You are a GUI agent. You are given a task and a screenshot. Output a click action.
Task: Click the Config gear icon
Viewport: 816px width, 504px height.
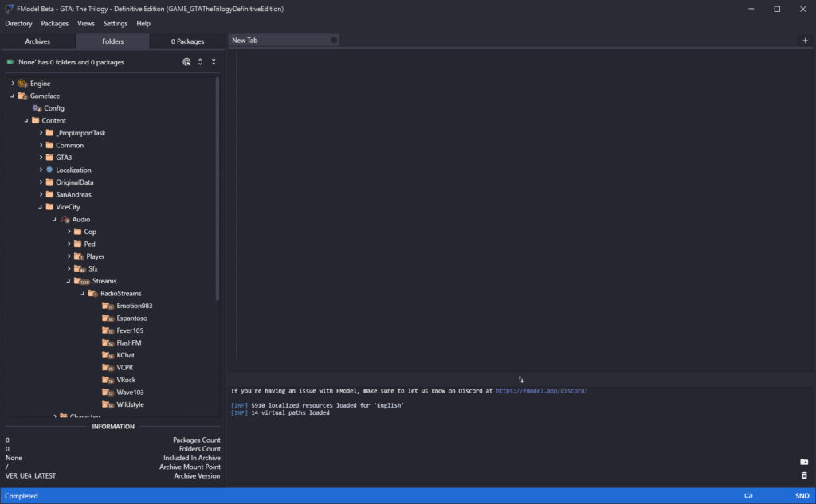pos(37,108)
